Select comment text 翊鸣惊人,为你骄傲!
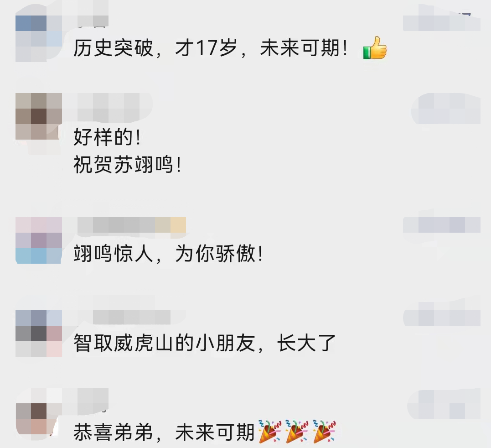491x448 pixels. (168, 254)
